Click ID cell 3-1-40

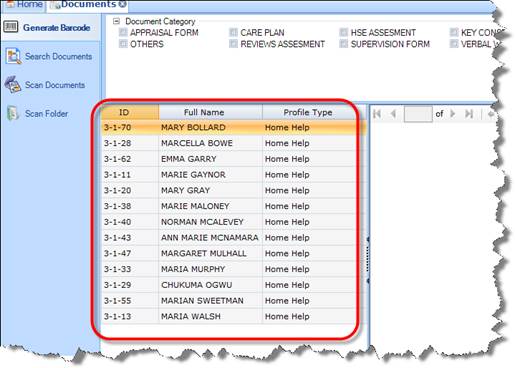coord(130,222)
